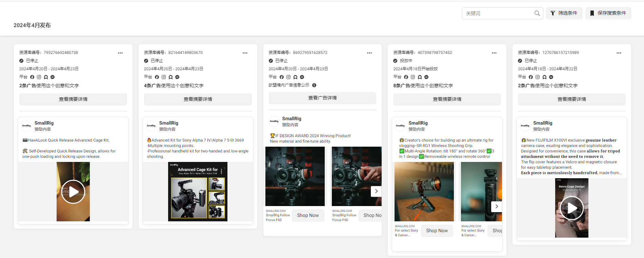Viewport: 644px width, 258px height.
Task: Advance the Follow Focus F60 carousel
Action: click(376, 191)
